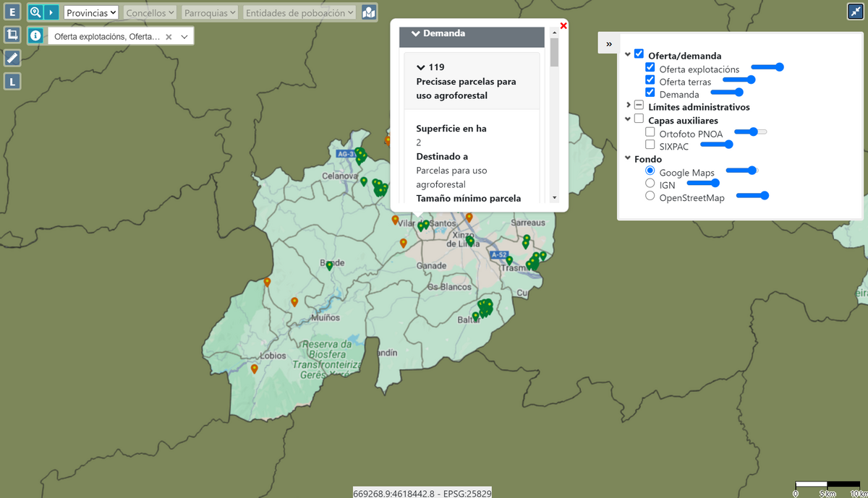Viewport: 868px width, 498px height.
Task: Exit fullscreen with the shrink arrows icon
Action: point(855,12)
